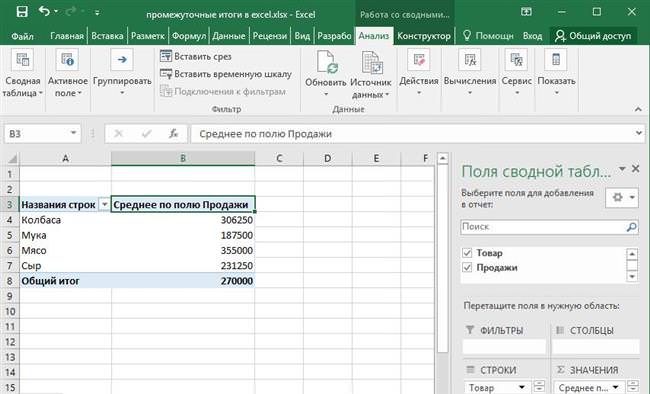
Task: Click Подключения к фильтрам
Action: pos(223,91)
